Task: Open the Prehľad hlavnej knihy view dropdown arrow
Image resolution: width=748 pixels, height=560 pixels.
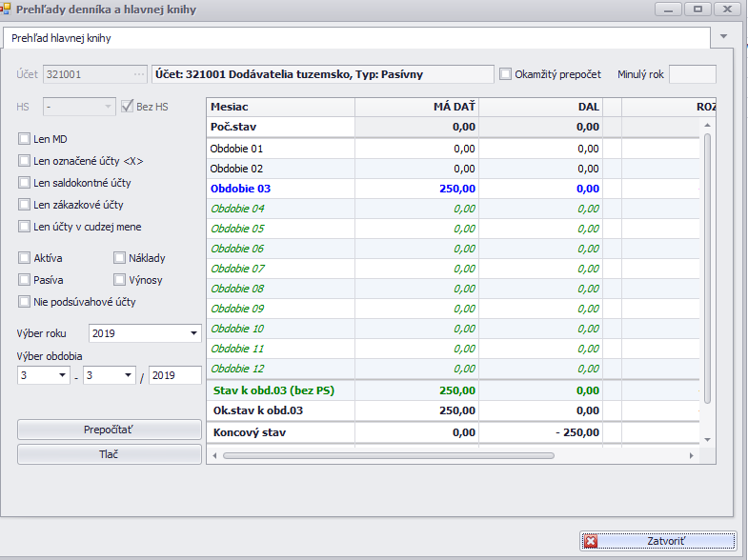Action: coord(723,37)
